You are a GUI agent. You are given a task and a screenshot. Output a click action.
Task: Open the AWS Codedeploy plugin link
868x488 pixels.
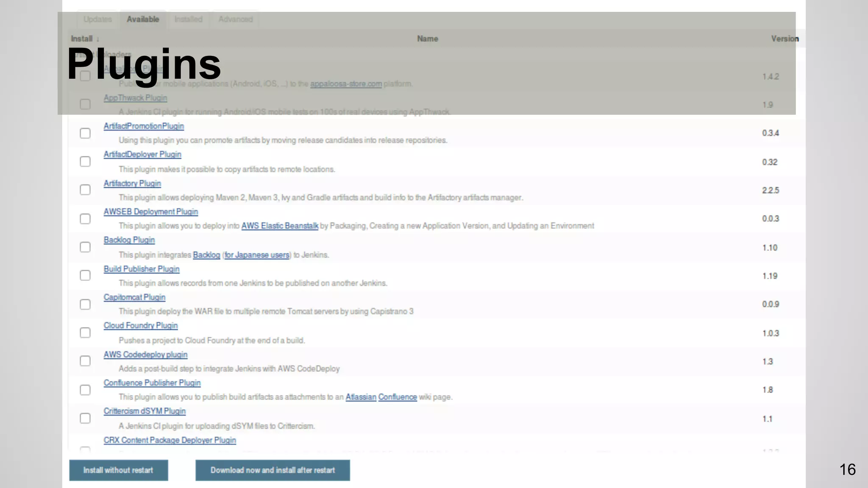pos(145,355)
